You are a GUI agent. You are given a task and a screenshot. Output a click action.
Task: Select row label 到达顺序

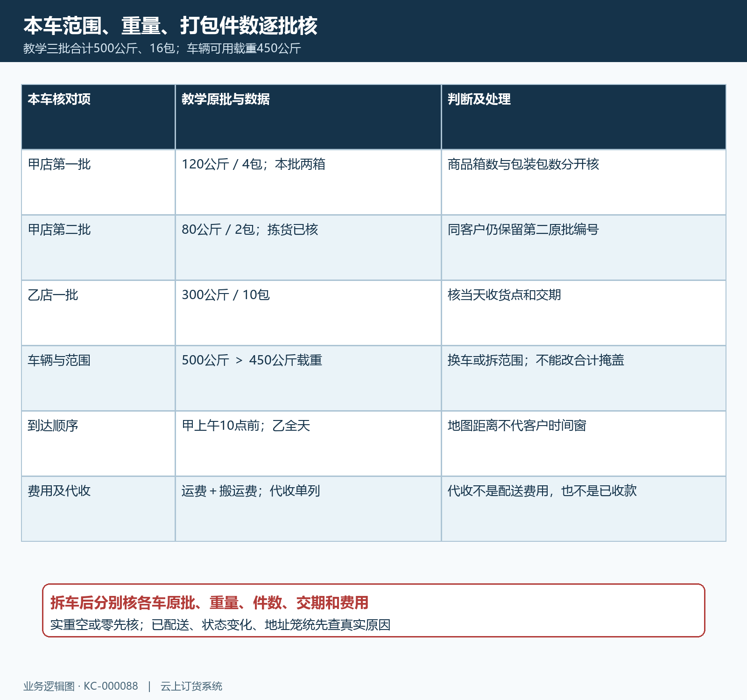pyautogui.click(x=53, y=426)
